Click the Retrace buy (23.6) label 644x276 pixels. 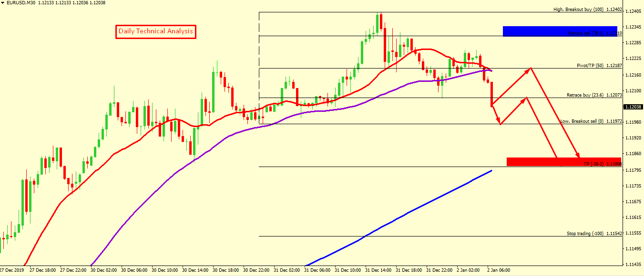pyautogui.click(x=585, y=95)
